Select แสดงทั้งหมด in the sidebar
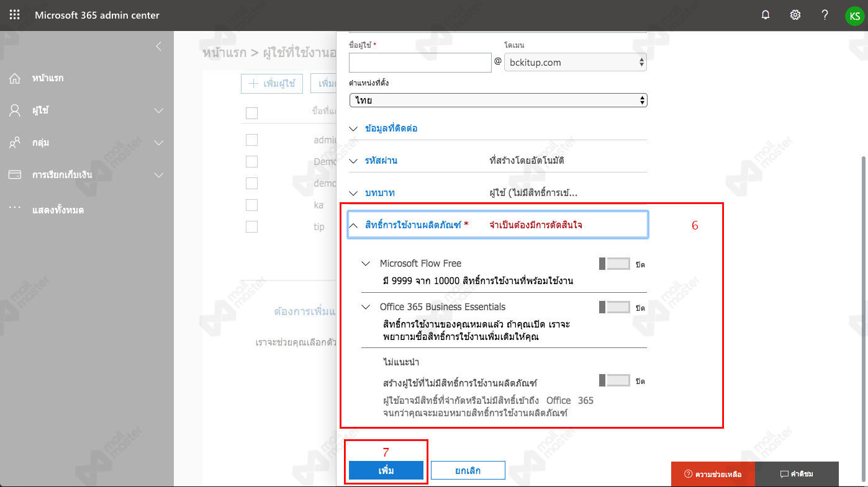 [x=58, y=210]
